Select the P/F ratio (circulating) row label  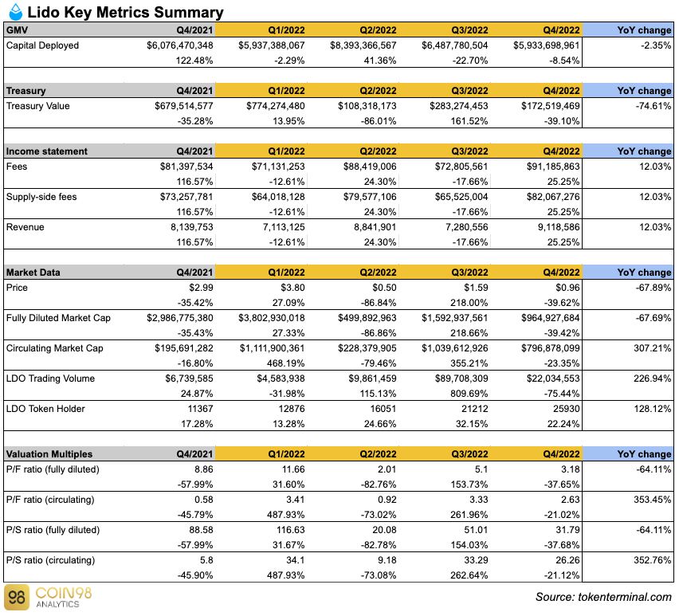pyautogui.click(x=49, y=500)
